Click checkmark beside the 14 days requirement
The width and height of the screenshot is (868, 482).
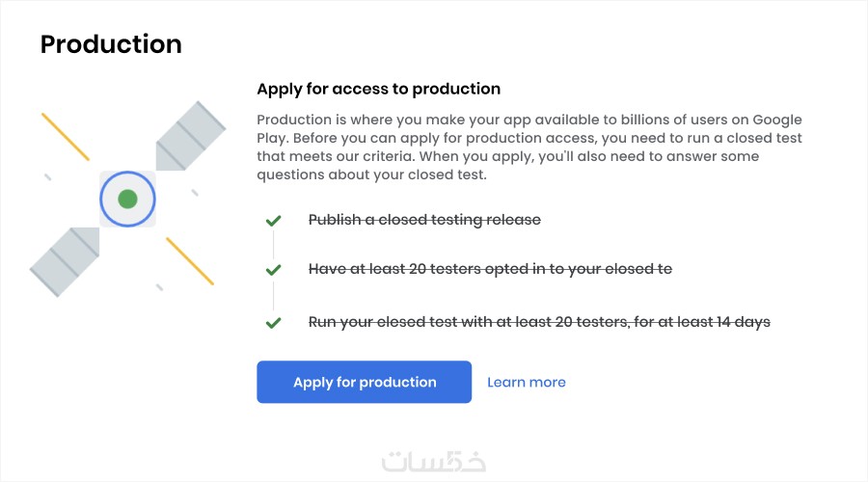(274, 322)
